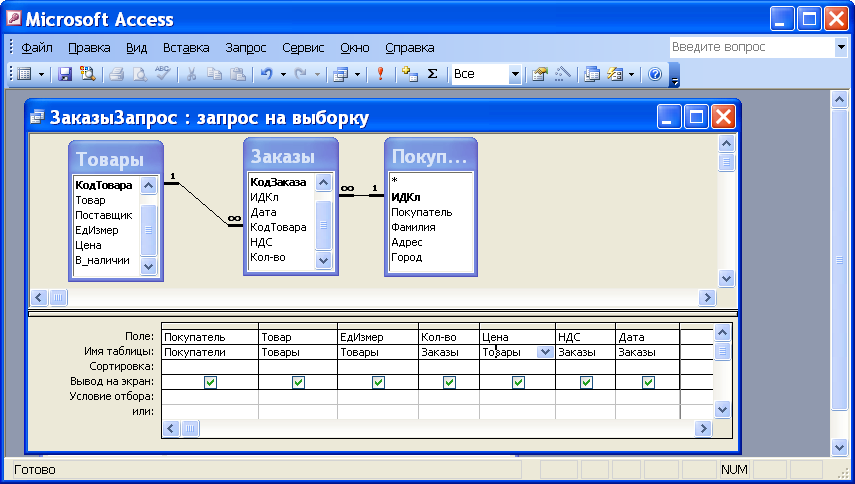The width and height of the screenshot is (855, 484).
Task: Uncheck display box for НДС column
Action: (586, 382)
